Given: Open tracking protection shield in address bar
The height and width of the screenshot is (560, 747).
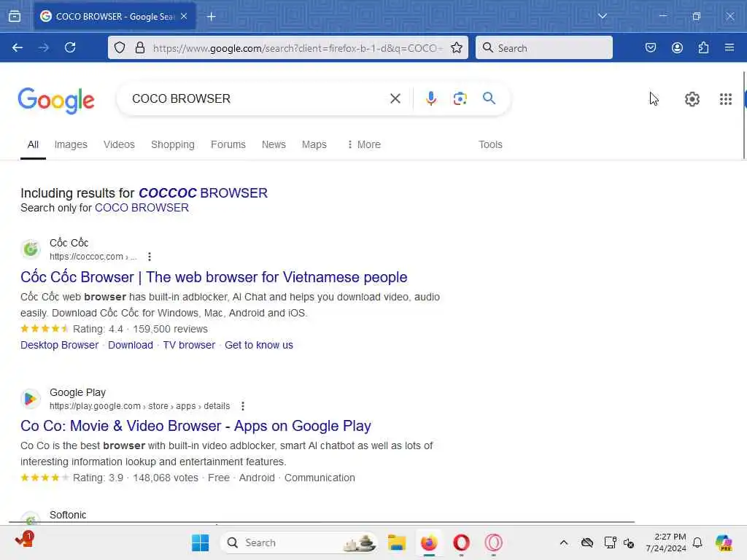Looking at the screenshot, I should 120,47.
